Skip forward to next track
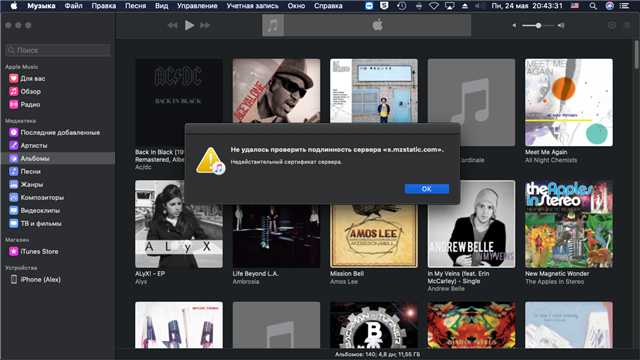This screenshot has height=360, width=640. point(205,25)
